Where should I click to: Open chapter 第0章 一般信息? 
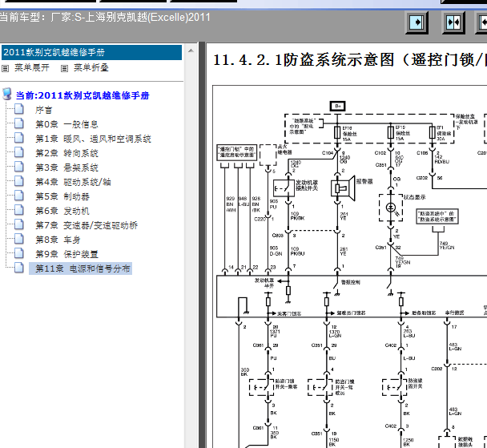pyautogui.click(x=66, y=124)
